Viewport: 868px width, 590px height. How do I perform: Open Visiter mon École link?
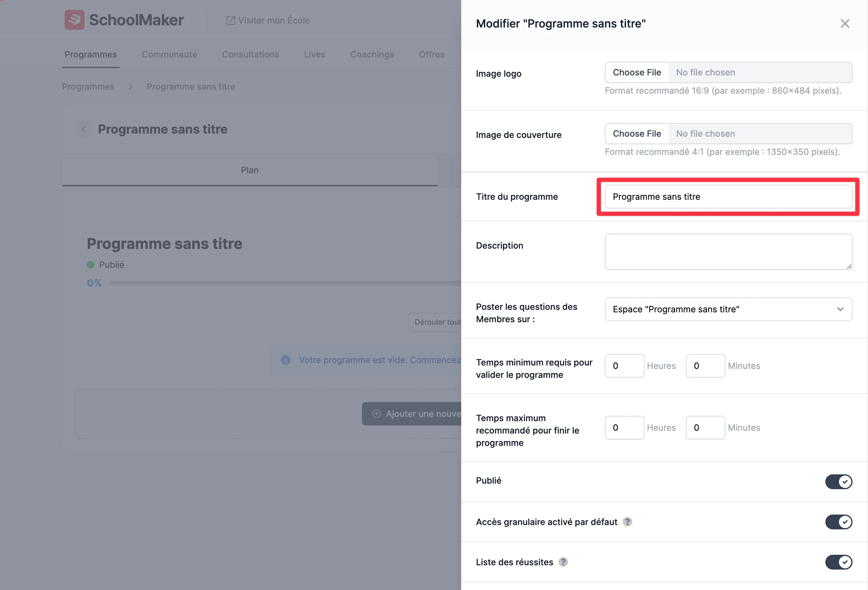[268, 20]
